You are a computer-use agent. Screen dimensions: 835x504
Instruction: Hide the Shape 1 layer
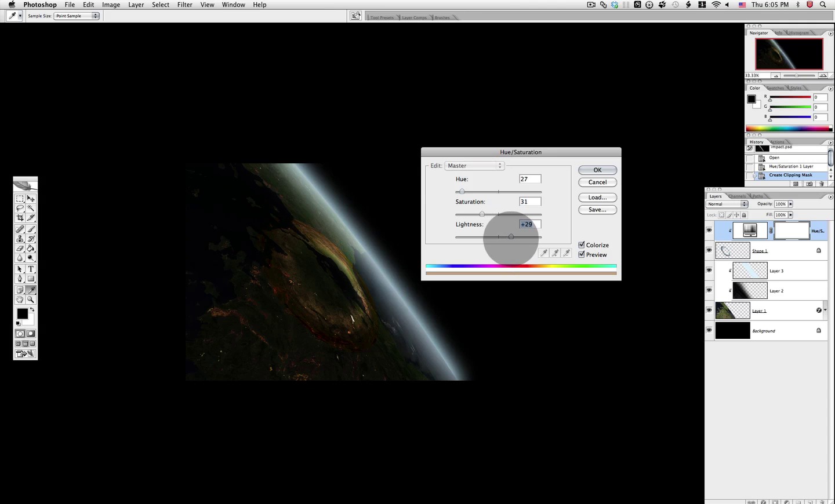click(x=709, y=250)
